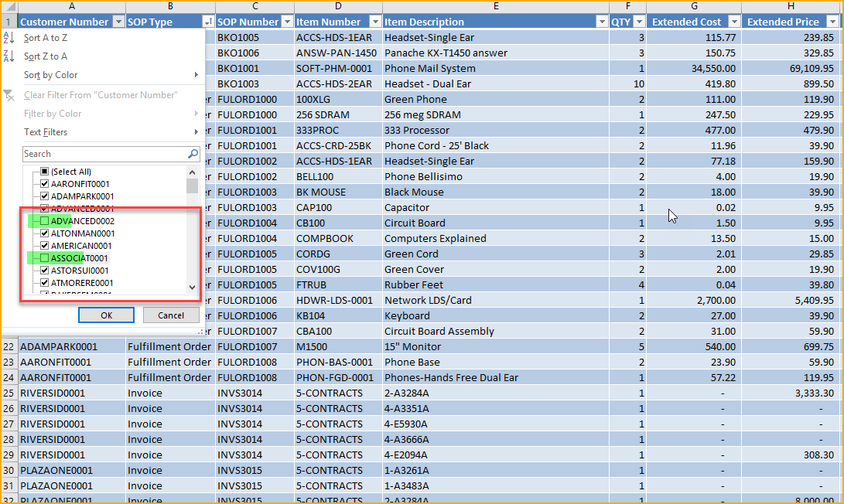Viewport: 844px width, 504px height.
Task: Click the QTY 10 cell for BKO1003
Action: point(627,84)
